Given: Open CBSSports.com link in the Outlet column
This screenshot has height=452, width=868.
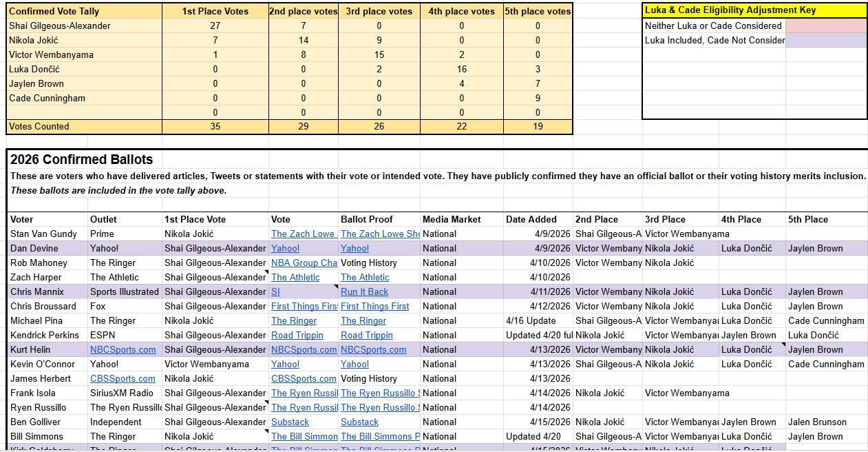Looking at the screenshot, I should tap(123, 378).
